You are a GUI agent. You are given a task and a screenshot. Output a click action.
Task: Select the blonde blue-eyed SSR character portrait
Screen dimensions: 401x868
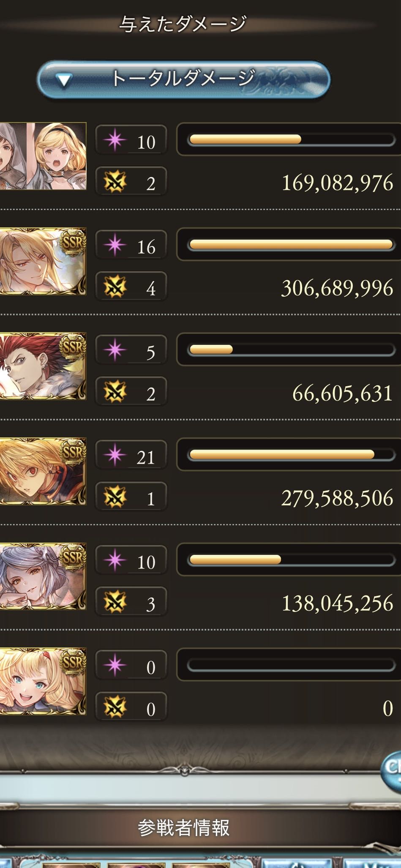point(43,681)
